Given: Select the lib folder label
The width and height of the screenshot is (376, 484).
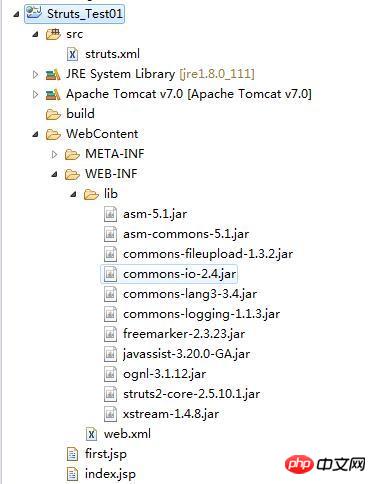Looking at the screenshot, I should click(x=111, y=194).
